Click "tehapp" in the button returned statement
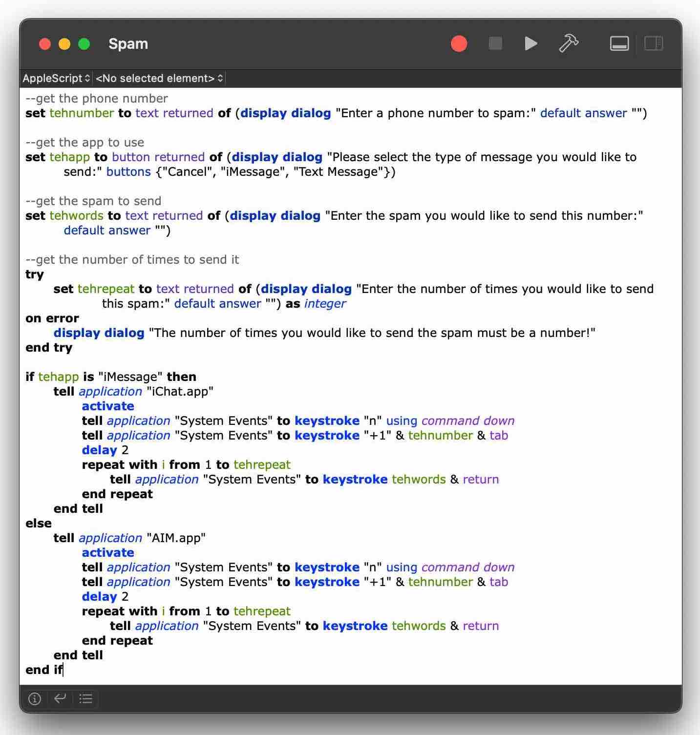This screenshot has height=735, width=700. point(69,157)
